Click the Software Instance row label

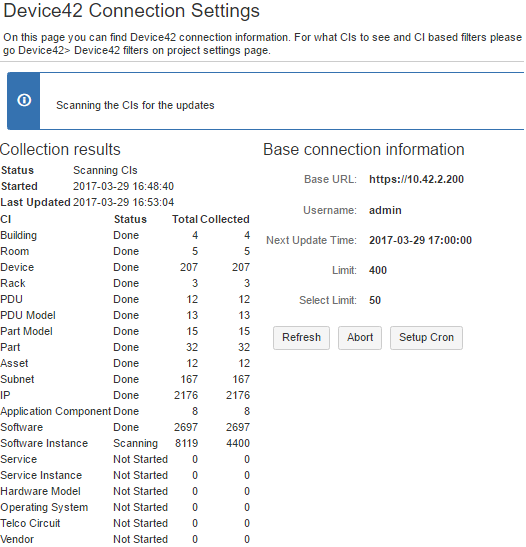[x=44, y=443]
